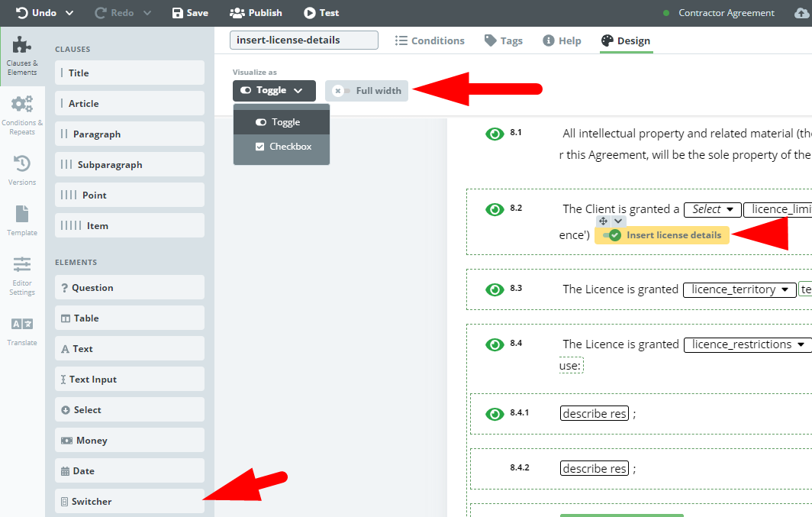Click the Publish button
Image resolution: width=812 pixels, height=517 pixels.
[256, 13]
